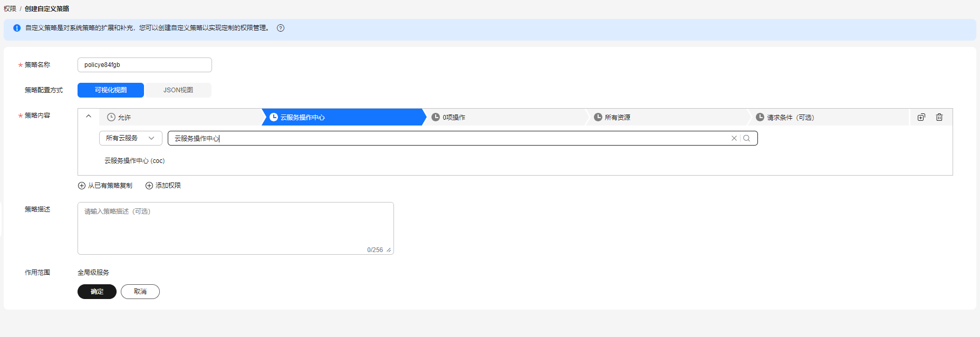Collapse the policy content statement chevron
The image size is (980, 337).
coord(89,117)
